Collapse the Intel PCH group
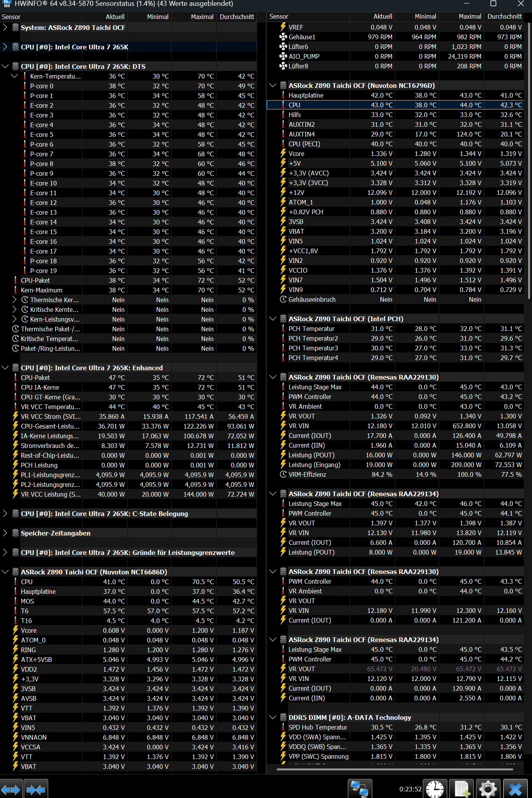Screen dimensions: 532x798 273,319
